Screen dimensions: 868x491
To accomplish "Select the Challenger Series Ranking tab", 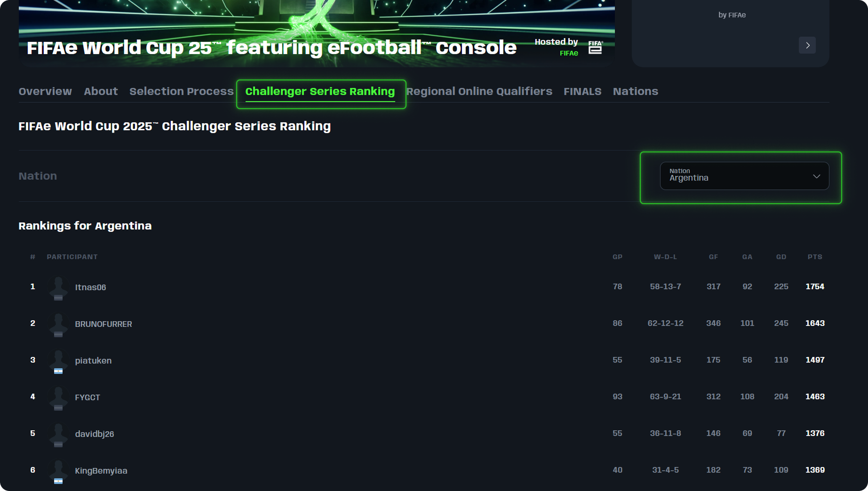I will 320,91.
